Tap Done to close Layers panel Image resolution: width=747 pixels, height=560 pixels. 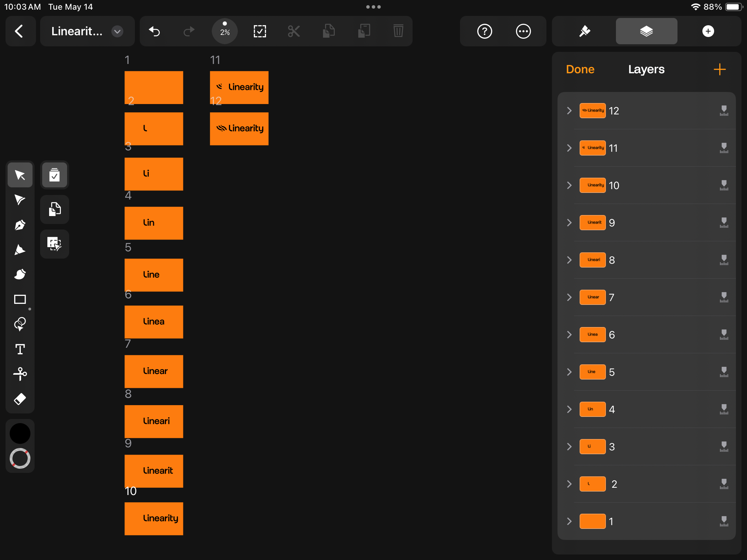[580, 69]
